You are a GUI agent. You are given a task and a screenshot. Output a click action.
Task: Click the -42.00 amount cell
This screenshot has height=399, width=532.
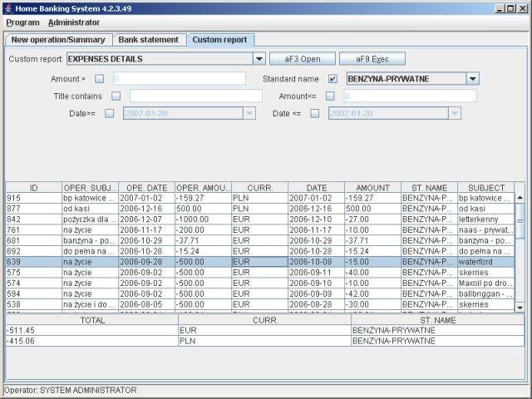(373, 293)
